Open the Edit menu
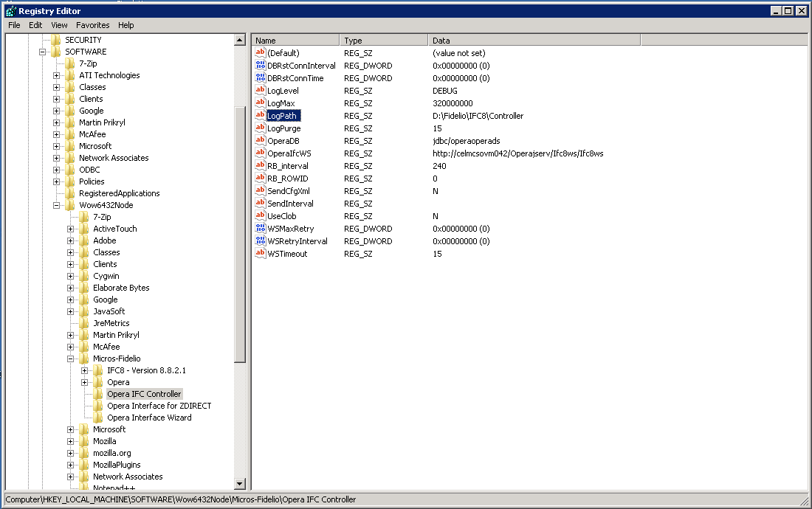 pyautogui.click(x=35, y=25)
